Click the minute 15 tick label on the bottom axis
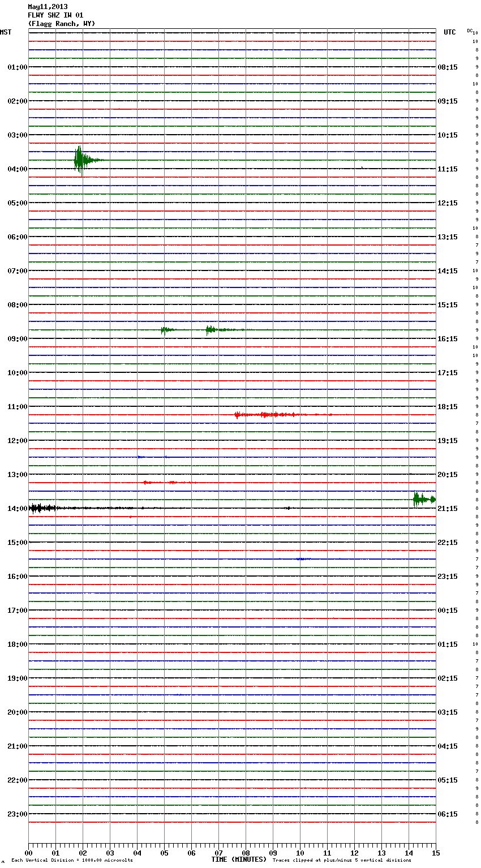 pyautogui.click(x=436, y=853)
